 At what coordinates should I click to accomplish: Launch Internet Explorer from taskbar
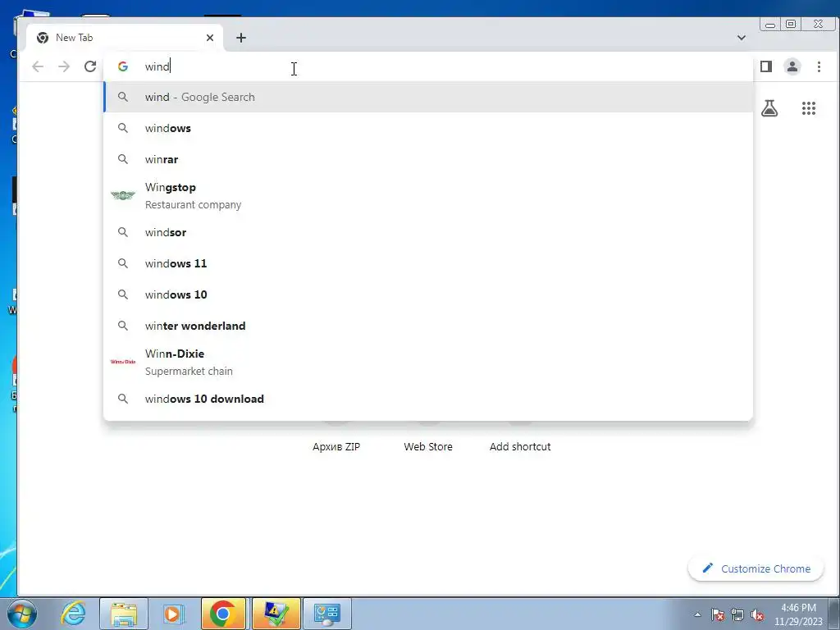tap(73, 614)
